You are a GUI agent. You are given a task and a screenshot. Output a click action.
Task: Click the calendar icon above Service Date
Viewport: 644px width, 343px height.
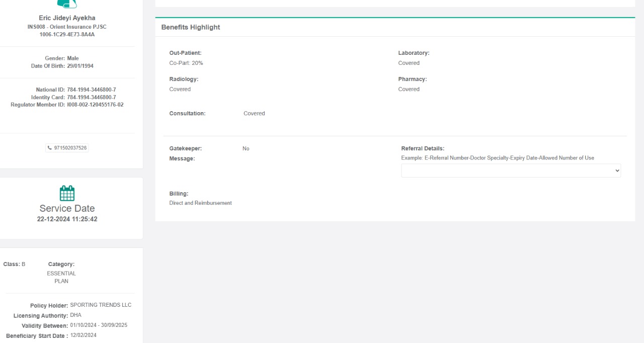tap(67, 193)
